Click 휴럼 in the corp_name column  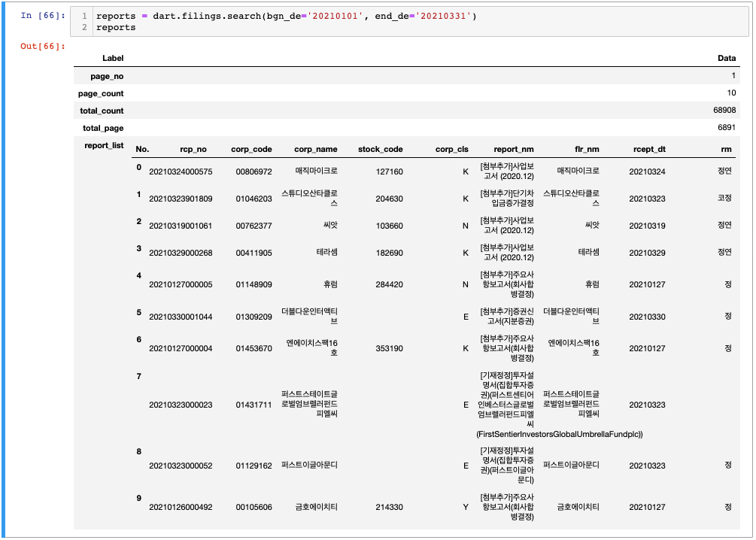click(329, 284)
